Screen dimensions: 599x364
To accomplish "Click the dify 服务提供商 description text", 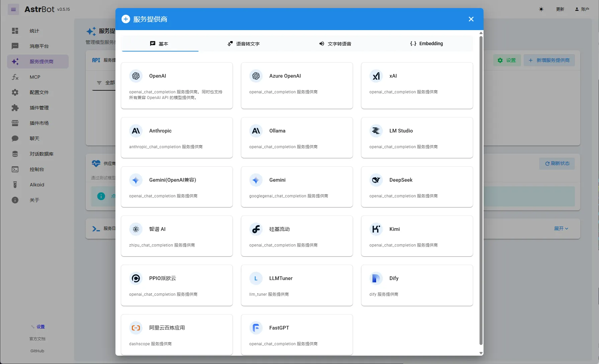I will [383, 294].
